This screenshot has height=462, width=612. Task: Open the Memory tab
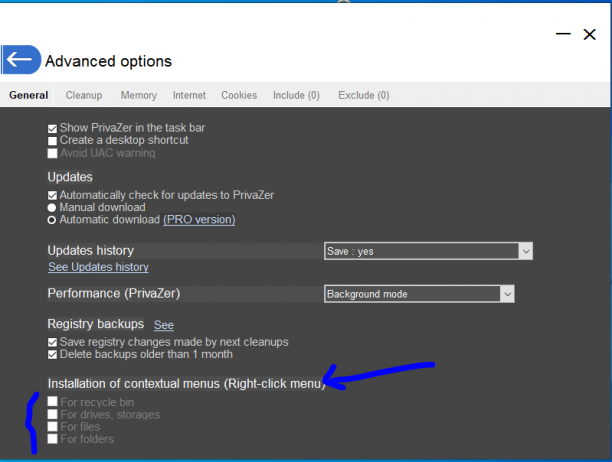tap(139, 95)
